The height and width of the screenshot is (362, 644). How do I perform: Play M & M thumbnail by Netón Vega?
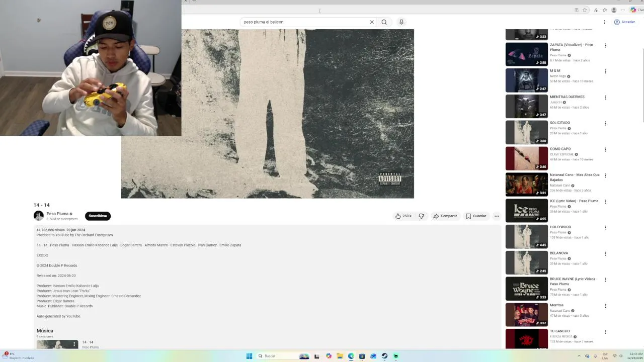tap(526, 80)
